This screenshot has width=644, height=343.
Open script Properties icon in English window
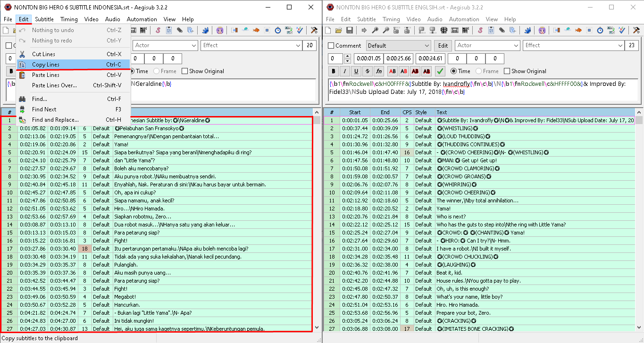pyautogui.click(x=491, y=30)
